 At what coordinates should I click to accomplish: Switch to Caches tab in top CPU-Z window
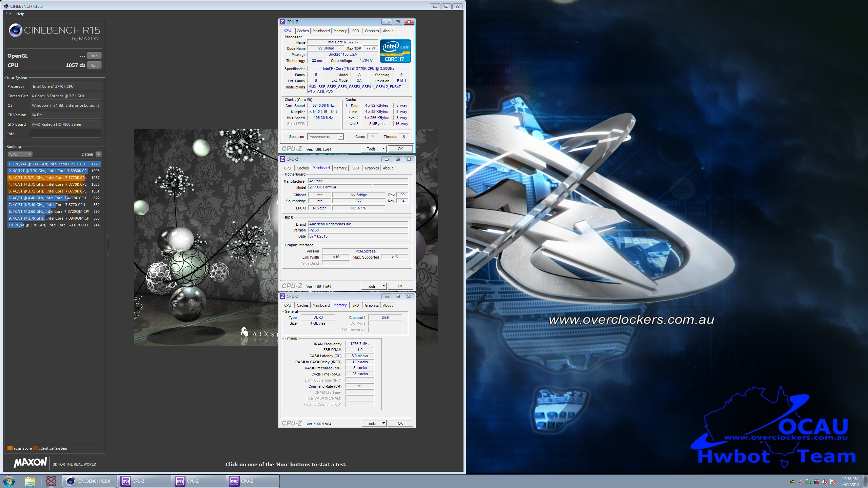pyautogui.click(x=302, y=31)
